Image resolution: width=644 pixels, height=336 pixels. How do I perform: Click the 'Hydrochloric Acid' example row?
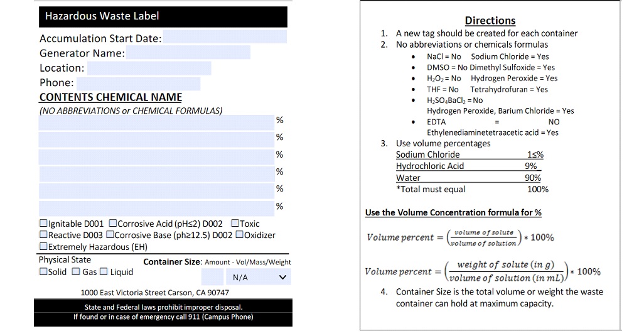tap(468, 166)
